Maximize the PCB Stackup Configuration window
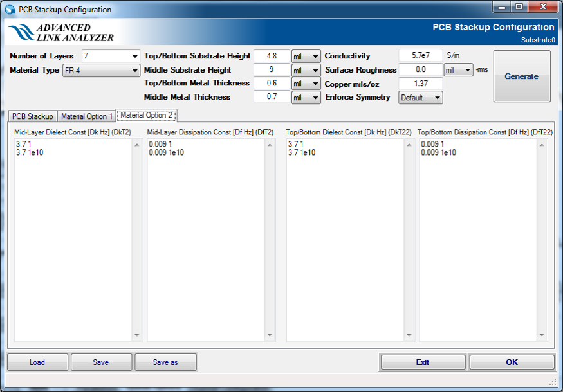Viewport: 563px width, 392px height. pos(519,6)
